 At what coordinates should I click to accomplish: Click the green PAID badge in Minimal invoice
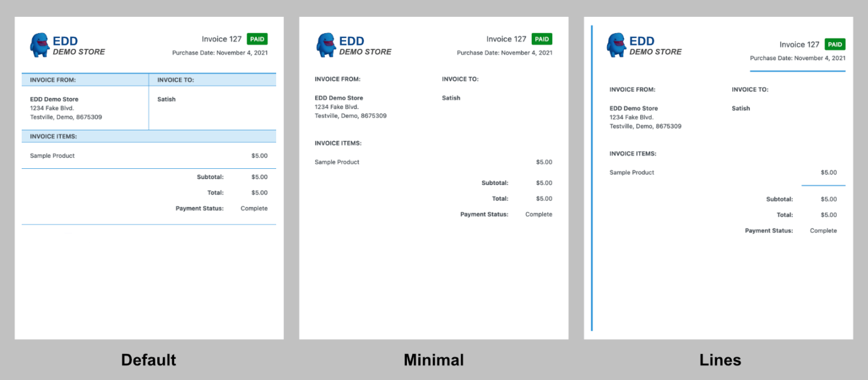pos(542,39)
